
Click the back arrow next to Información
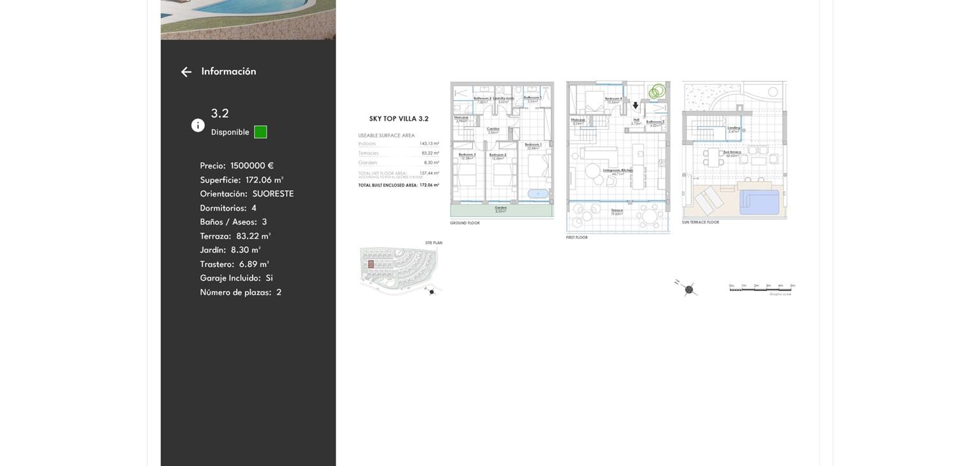tap(186, 72)
